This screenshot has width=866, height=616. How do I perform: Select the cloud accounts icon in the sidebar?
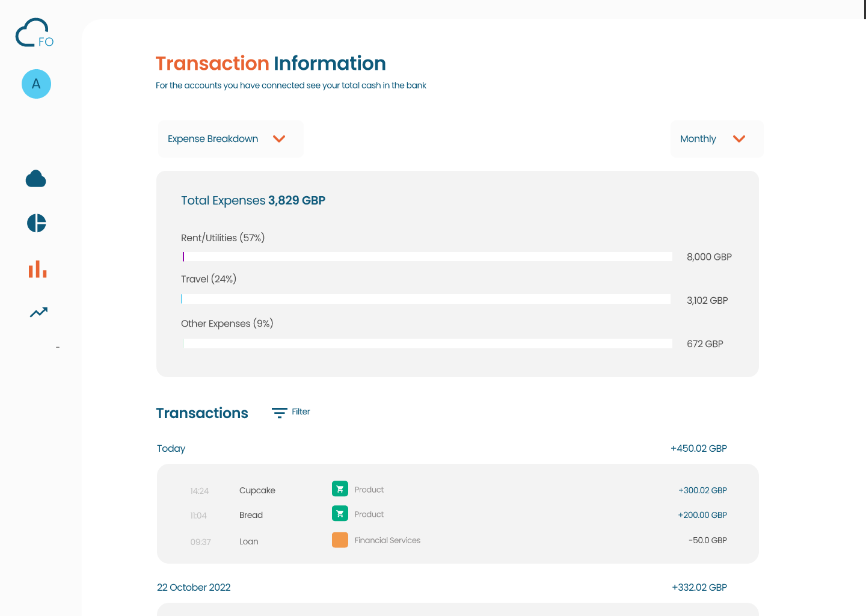click(x=36, y=178)
